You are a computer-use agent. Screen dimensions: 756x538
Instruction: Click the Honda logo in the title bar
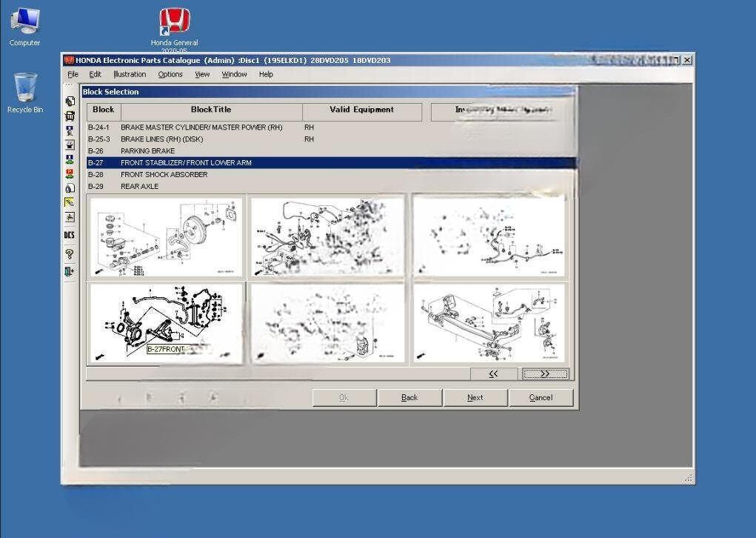pos(69,60)
